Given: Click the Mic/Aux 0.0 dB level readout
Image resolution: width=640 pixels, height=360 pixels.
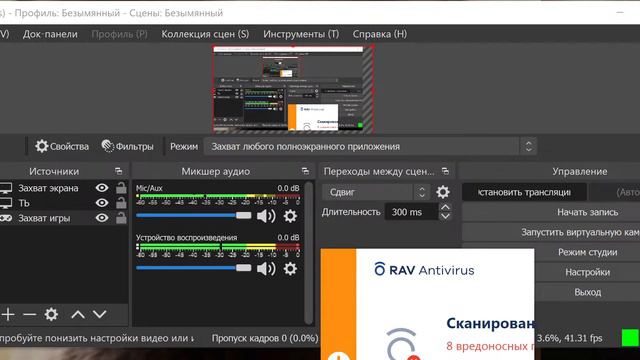Looking at the screenshot, I should (288, 188).
